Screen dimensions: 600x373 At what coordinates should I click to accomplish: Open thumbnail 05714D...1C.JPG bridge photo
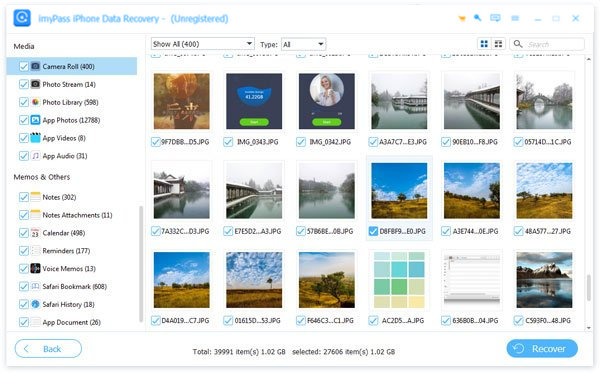pyautogui.click(x=544, y=101)
